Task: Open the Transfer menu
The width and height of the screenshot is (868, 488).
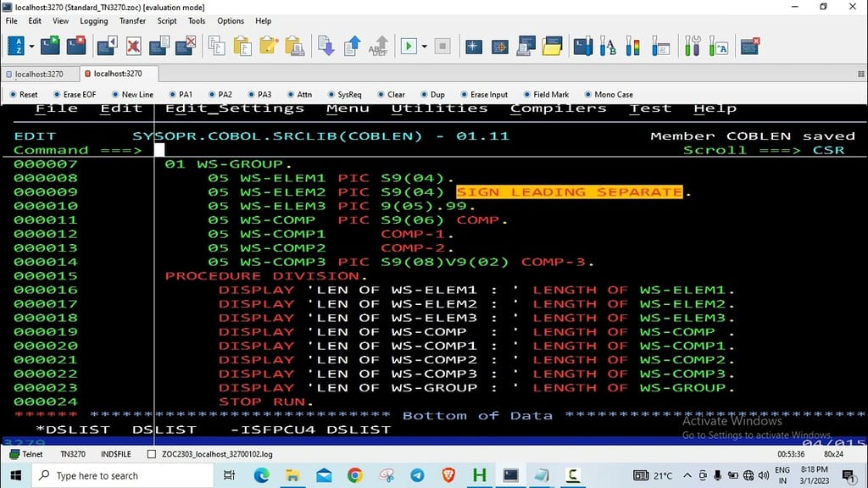Action: pos(132,20)
